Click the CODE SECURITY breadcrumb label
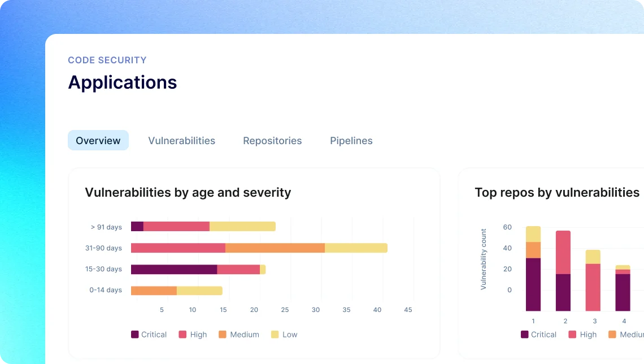 click(x=107, y=60)
